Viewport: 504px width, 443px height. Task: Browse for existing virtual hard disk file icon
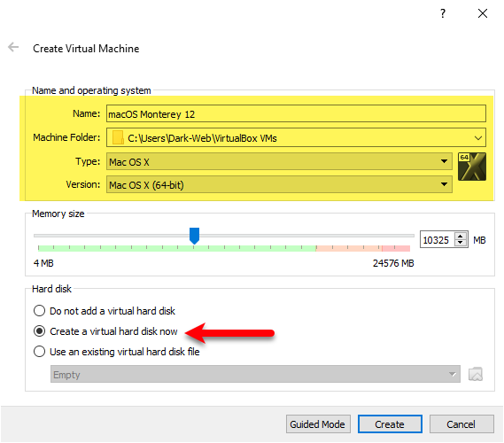pos(476,374)
